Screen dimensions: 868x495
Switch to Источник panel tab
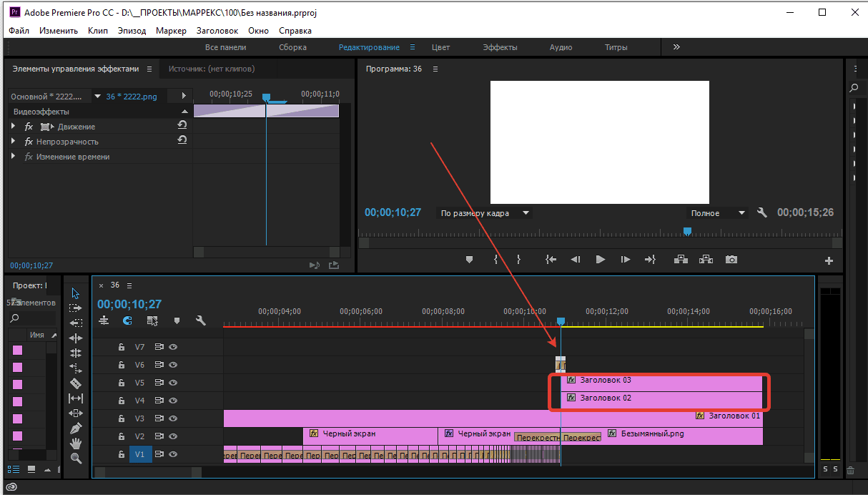212,69
